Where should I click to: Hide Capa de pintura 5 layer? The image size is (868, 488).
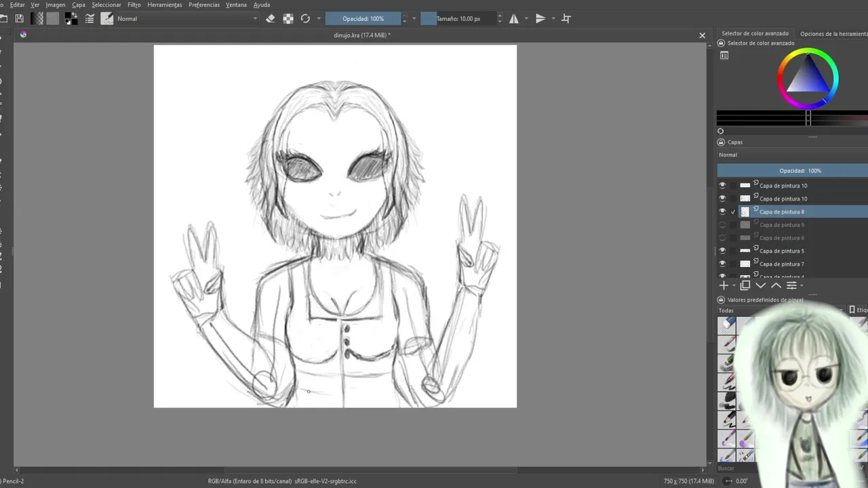click(722, 251)
